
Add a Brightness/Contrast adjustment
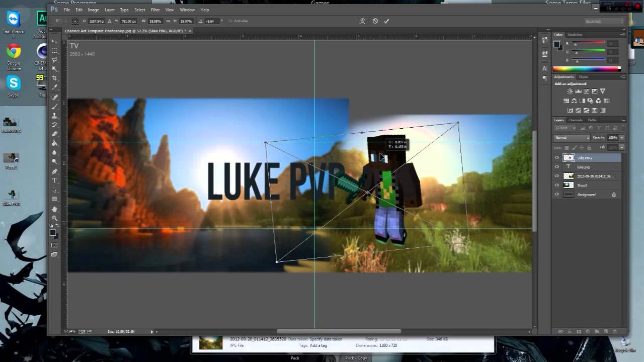[570, 91]
